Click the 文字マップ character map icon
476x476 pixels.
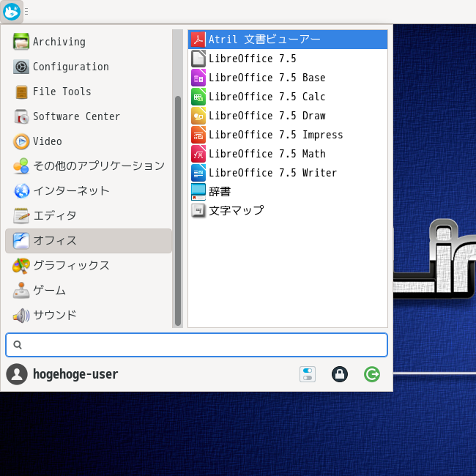198,211
